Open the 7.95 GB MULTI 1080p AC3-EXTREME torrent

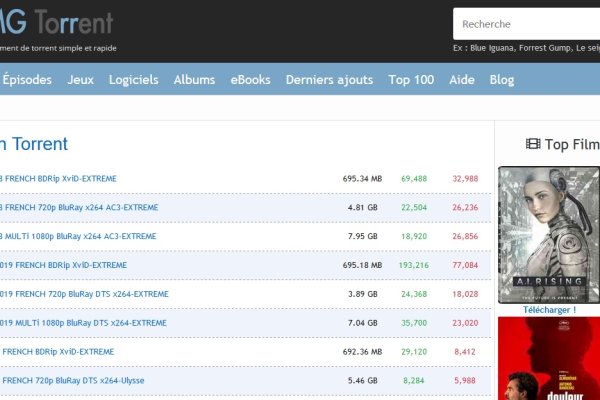80,237
